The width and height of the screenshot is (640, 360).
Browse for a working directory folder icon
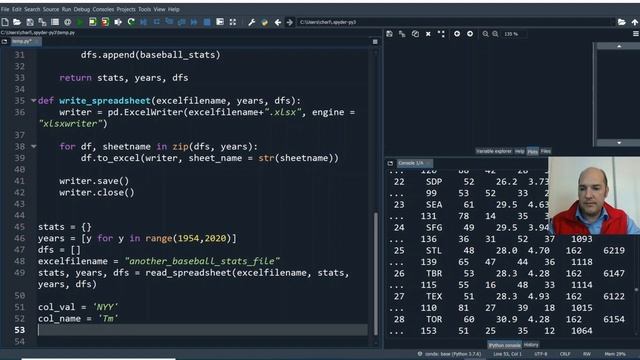621,22
